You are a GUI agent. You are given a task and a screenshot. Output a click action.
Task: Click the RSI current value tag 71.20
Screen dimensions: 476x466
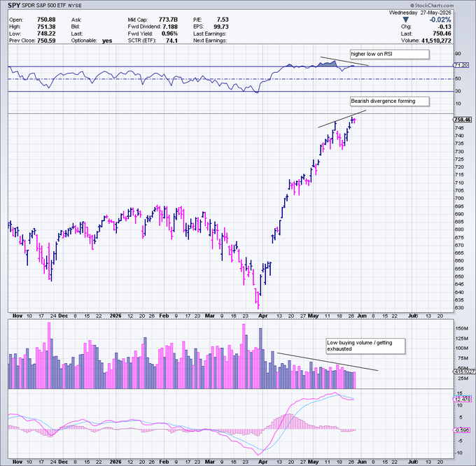[x=461, y=65]
